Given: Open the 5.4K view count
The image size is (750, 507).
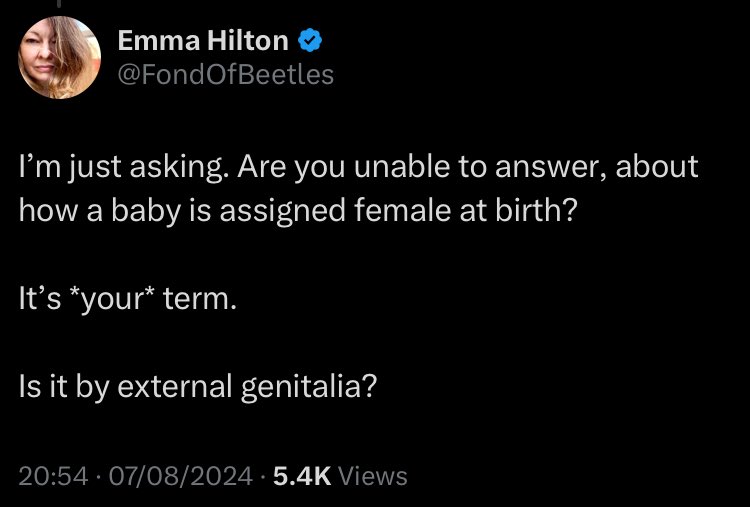Looking at the screenshot, I should tap(302, 476).
